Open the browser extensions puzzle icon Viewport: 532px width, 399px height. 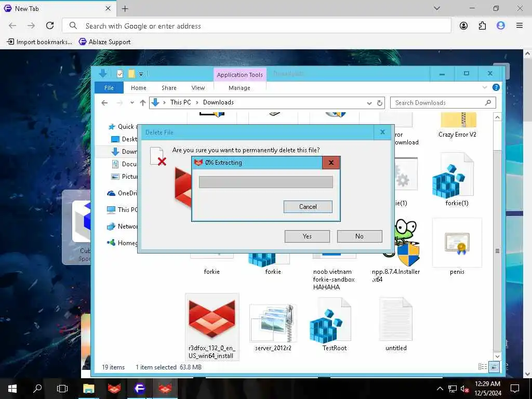pyautogui.click(x=482, y=26)
